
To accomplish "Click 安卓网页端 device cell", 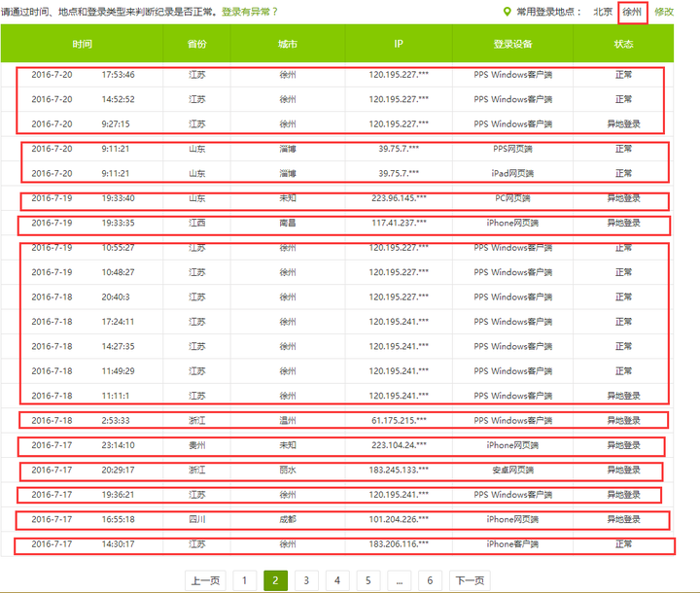I will coord(512,470).
